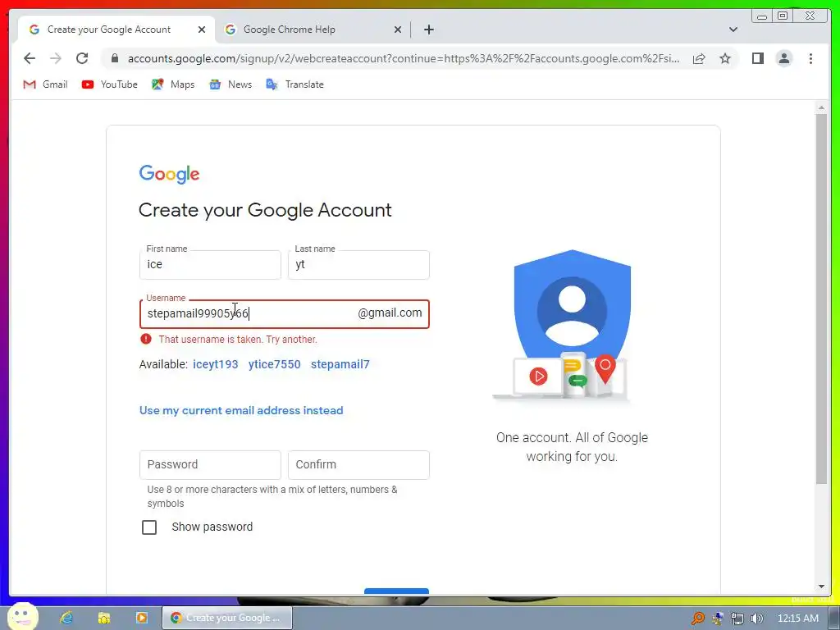Expand the tab search chevron

[x=733, y=30]
